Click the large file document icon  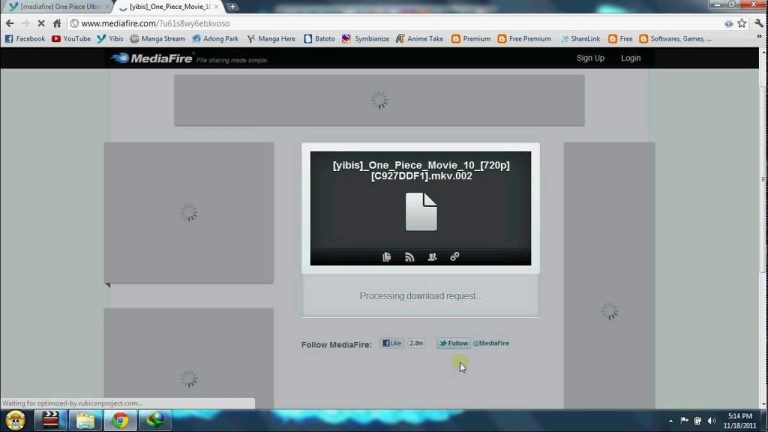point(421,212)
